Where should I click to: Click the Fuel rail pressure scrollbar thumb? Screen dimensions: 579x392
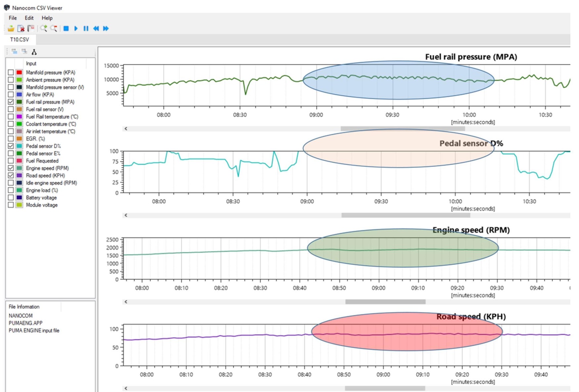tap(403, 129)
